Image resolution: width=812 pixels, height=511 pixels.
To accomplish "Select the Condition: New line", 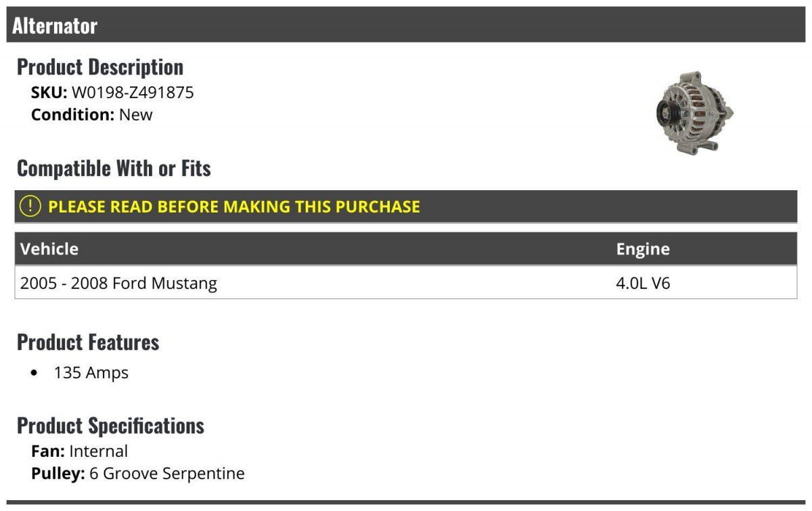I will click(x=92, y=114).
